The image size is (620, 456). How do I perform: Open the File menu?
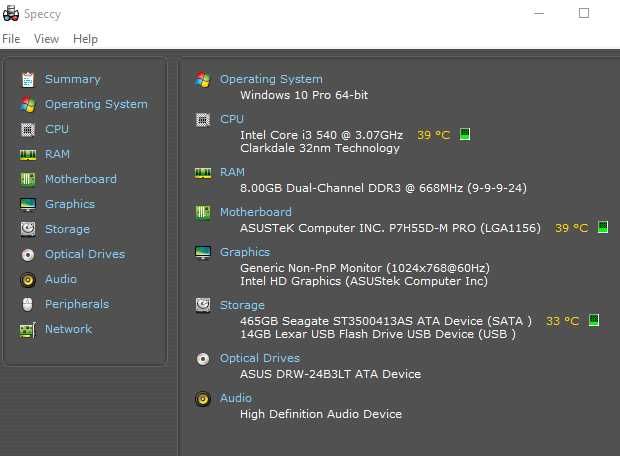[x=11, y=39]
